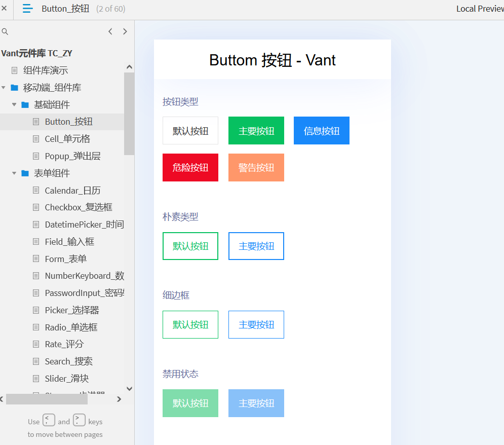The height and width of the screenshot is (445, 504).
Task: Click the page icon beside Picker_选择器
Action: (x=36, y=310)
